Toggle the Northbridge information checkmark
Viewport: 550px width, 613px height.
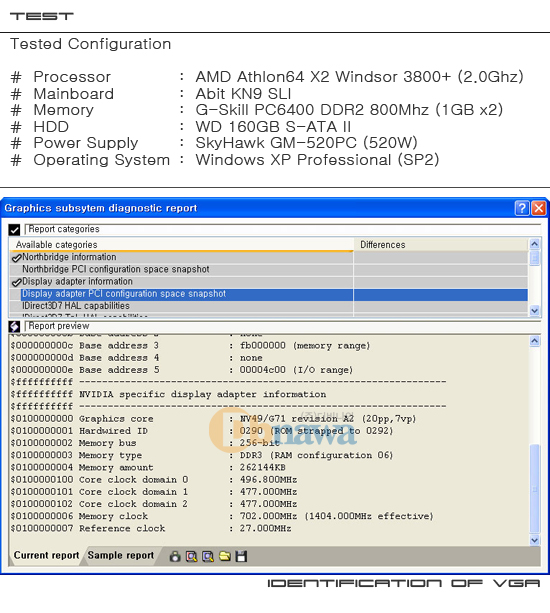(16, 258)
